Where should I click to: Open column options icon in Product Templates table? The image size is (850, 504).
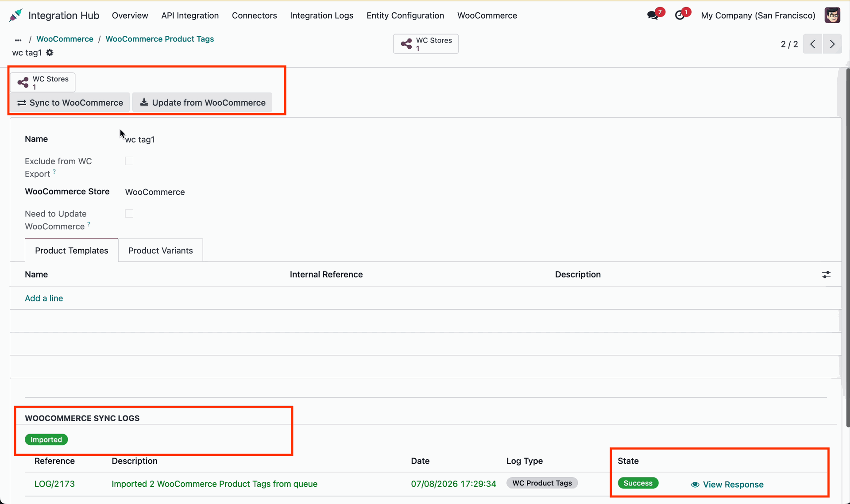[x=826, y=275]
